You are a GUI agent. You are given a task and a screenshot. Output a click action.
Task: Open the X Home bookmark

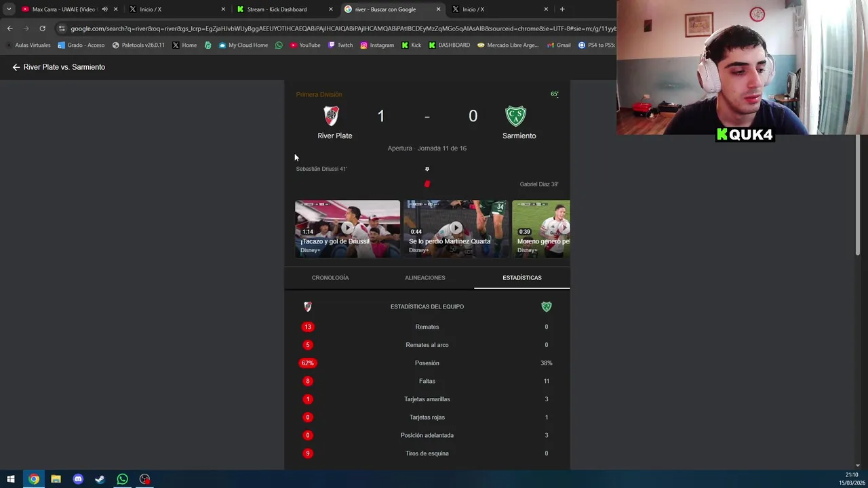(184, 45)
